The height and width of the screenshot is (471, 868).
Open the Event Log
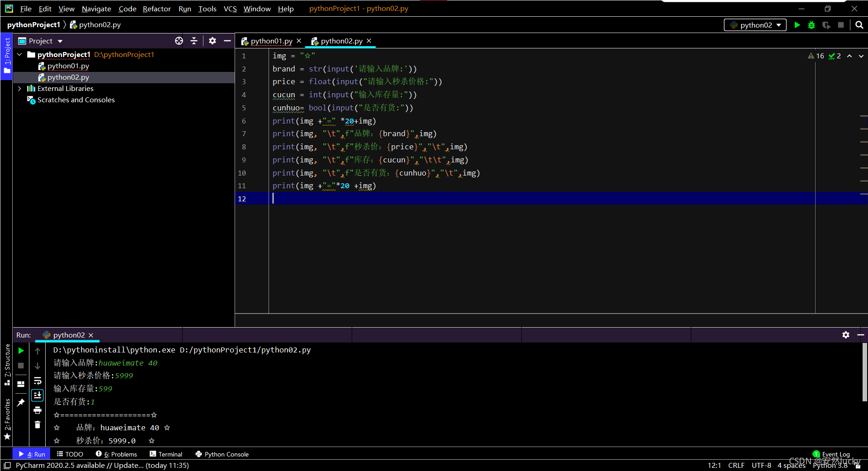pos(832,454)
